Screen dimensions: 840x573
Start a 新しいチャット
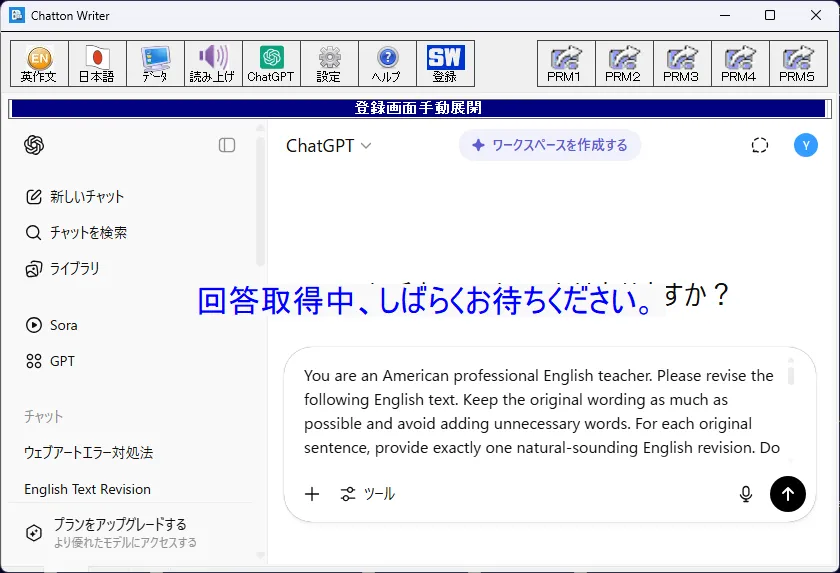pyautogui.click(x=75, y=197)
